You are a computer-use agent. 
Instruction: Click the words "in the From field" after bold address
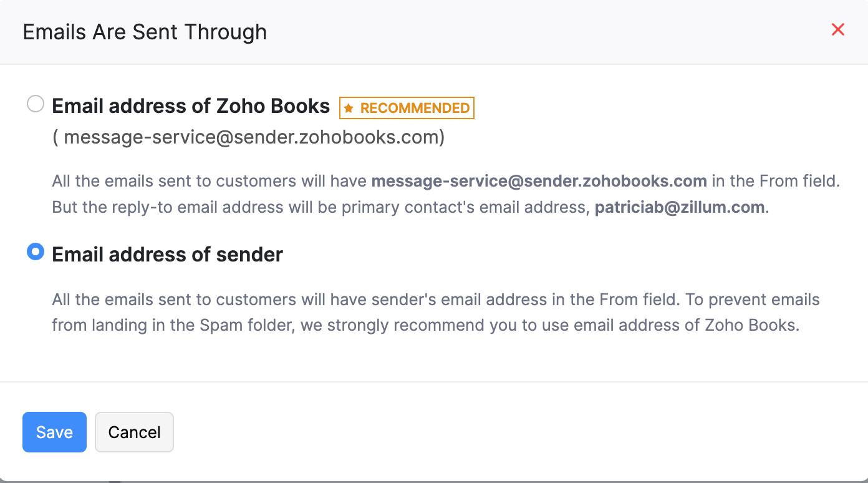775,182
